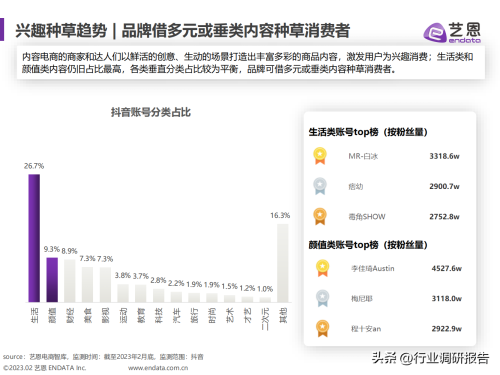Image resolution: width=500 pixels, height=375 pixels.
Task: Click the 7.3% label above the 美食 bar
Action: click(87, 259)
